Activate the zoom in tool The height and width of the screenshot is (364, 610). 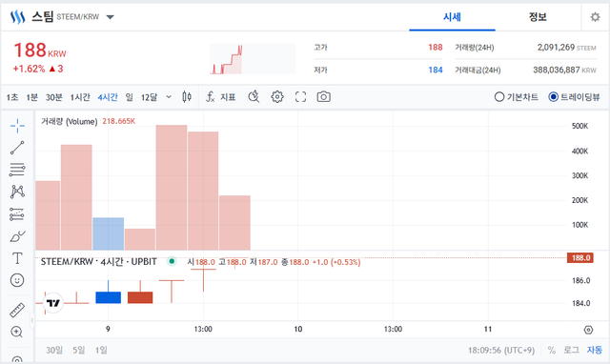tap(17, 332)
